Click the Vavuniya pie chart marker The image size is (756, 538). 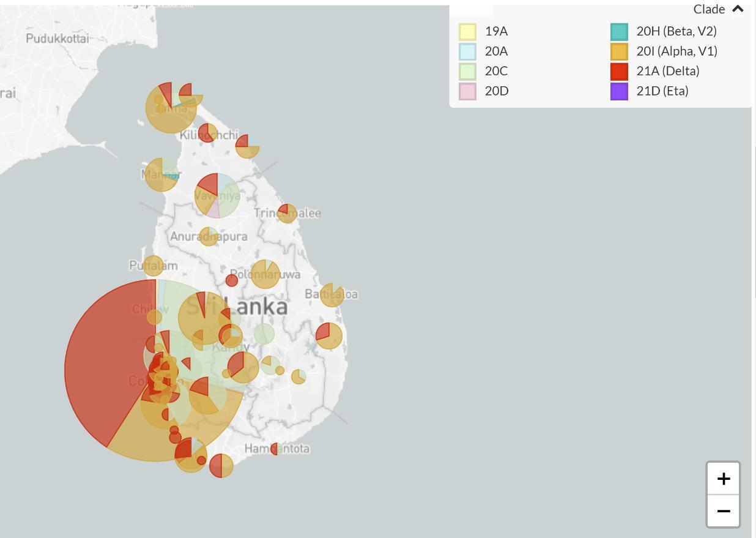(x=217, y=195)
